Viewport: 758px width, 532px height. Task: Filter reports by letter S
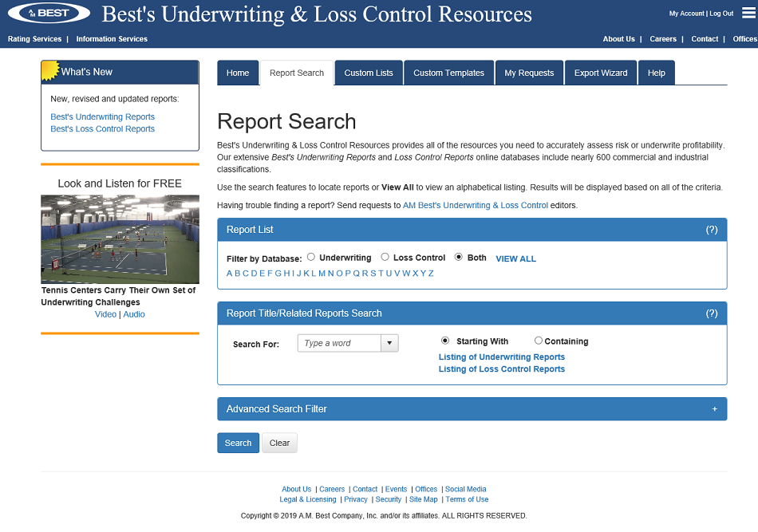pyautogui.click(x=373, y=273)
